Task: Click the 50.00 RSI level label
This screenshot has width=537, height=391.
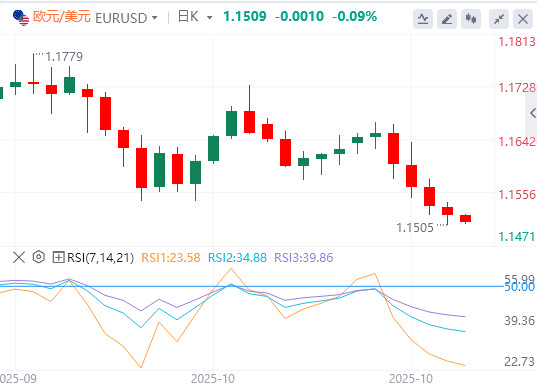Action: coord(520,287)
